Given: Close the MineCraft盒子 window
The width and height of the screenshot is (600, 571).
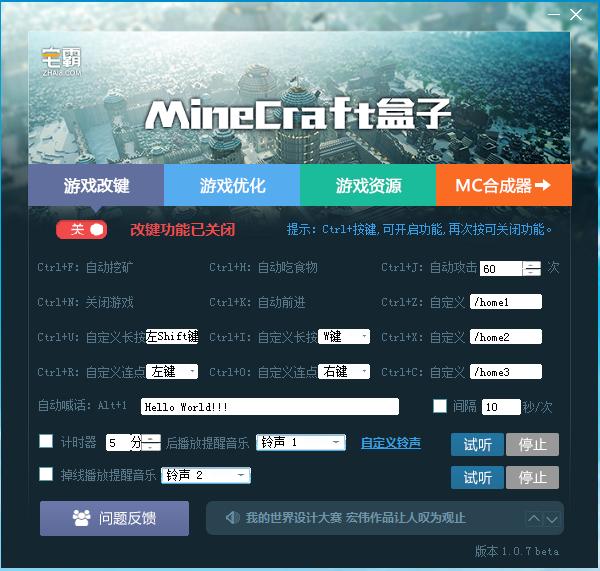Looking at the screenshot, I should pos(576,15).
